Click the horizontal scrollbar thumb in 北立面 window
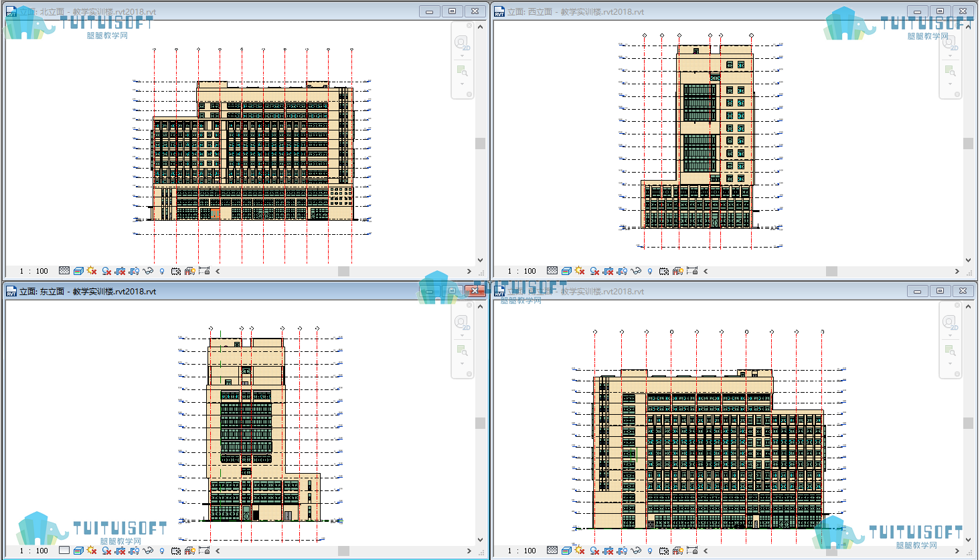The width and height of the screenshot is (980, 560). 343,272
